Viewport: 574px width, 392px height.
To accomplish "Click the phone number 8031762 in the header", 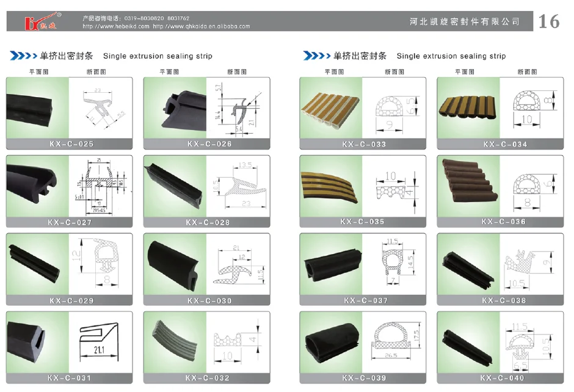I will (x=178, y=18).
